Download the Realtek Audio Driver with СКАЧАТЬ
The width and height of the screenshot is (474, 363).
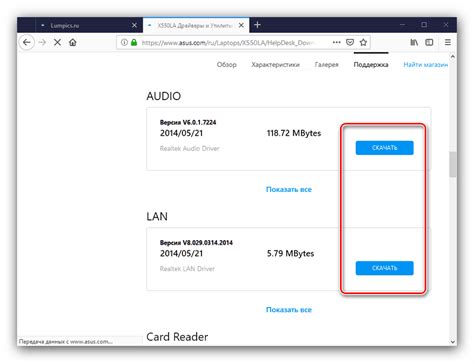[x=385, y=148]
